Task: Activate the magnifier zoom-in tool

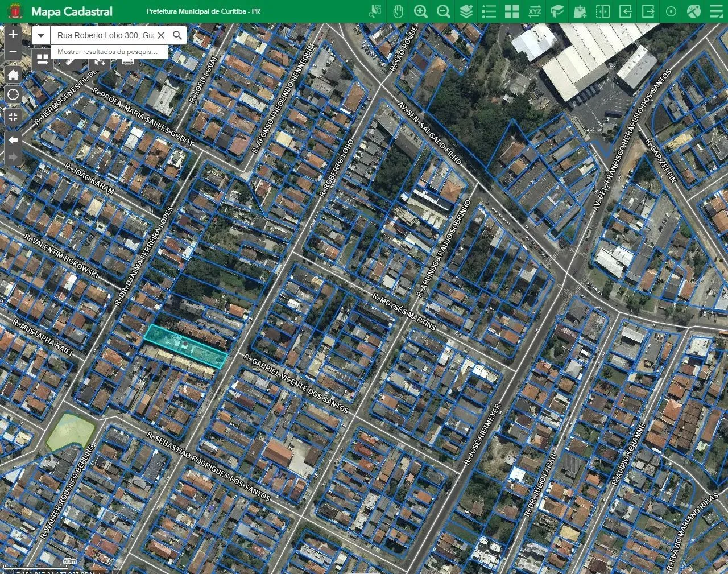Action: (420, 11)
